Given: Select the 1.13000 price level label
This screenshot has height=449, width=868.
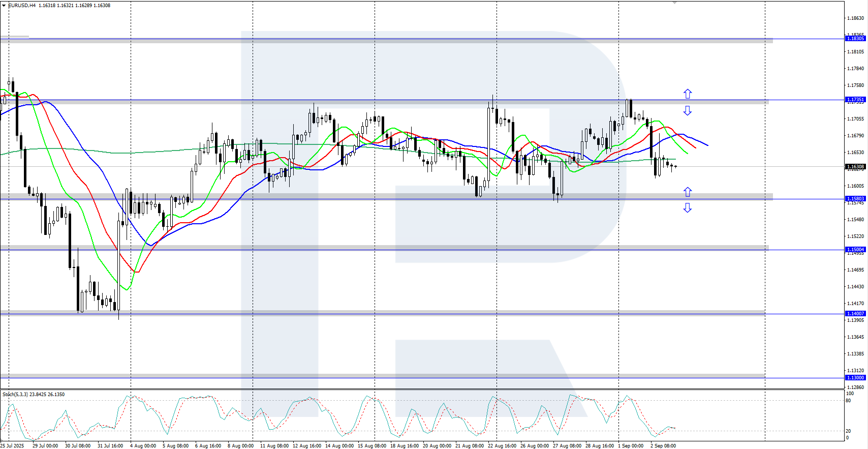Looking at the screenshot, I should [x=855, y=378].
